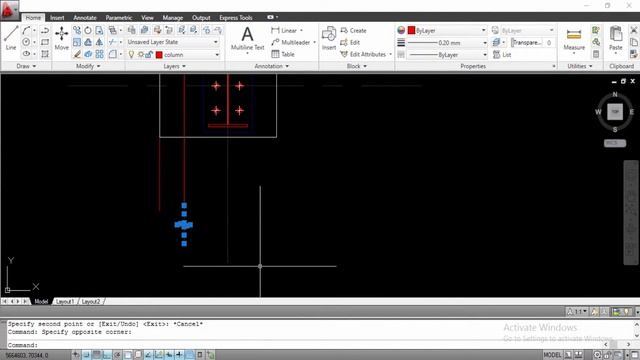
Task: Open Unsaved Layer State dropdown
Action: click(216, 42)
